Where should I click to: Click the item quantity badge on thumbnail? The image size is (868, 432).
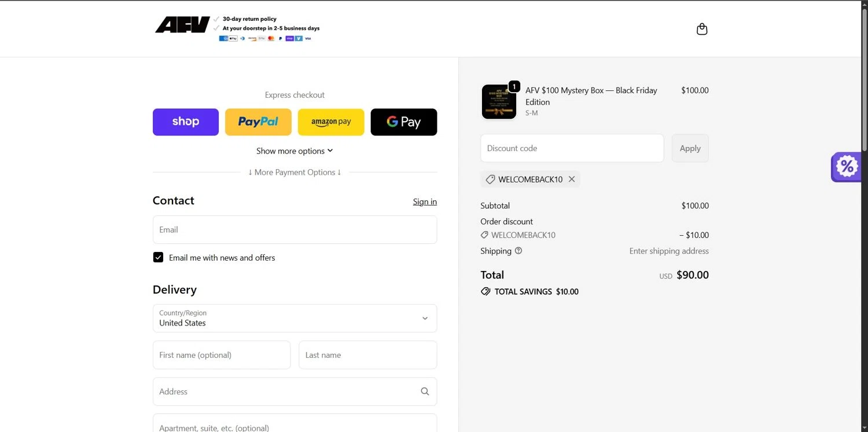pos(514,87)
